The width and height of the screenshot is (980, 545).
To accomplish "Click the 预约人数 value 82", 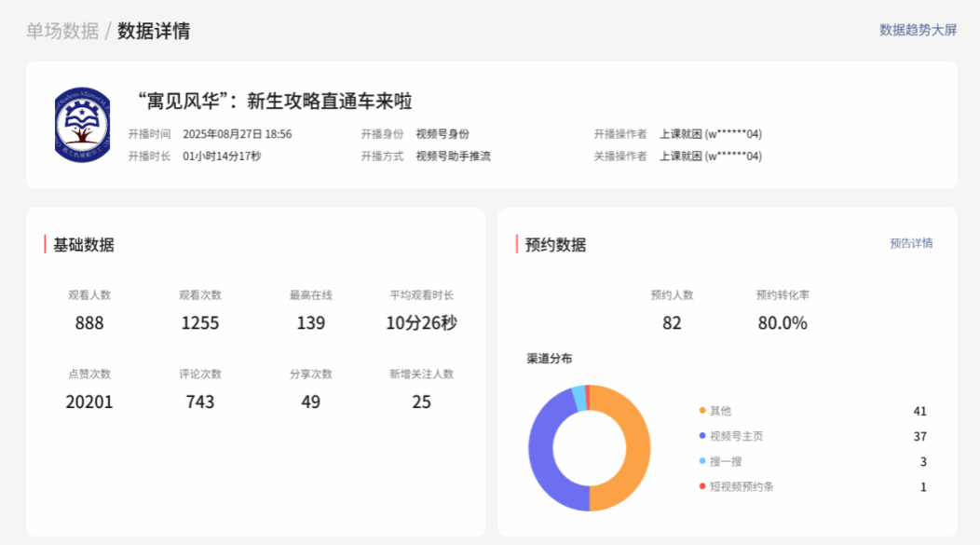I will (672, 323).
